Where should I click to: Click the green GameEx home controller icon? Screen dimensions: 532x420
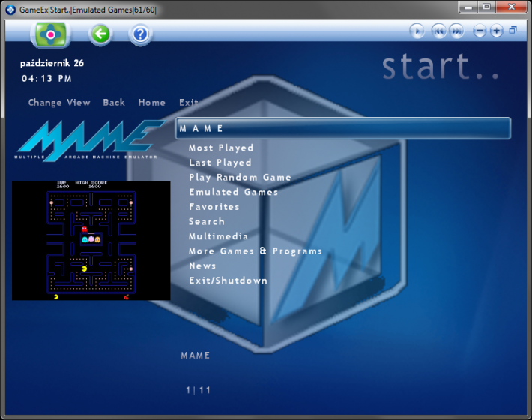[51, 34]
